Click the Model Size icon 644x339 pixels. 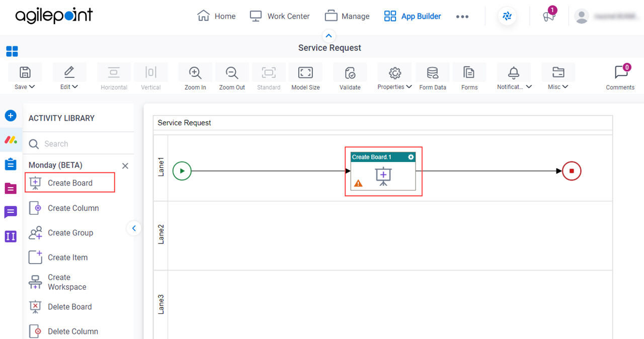pos(305,72)
